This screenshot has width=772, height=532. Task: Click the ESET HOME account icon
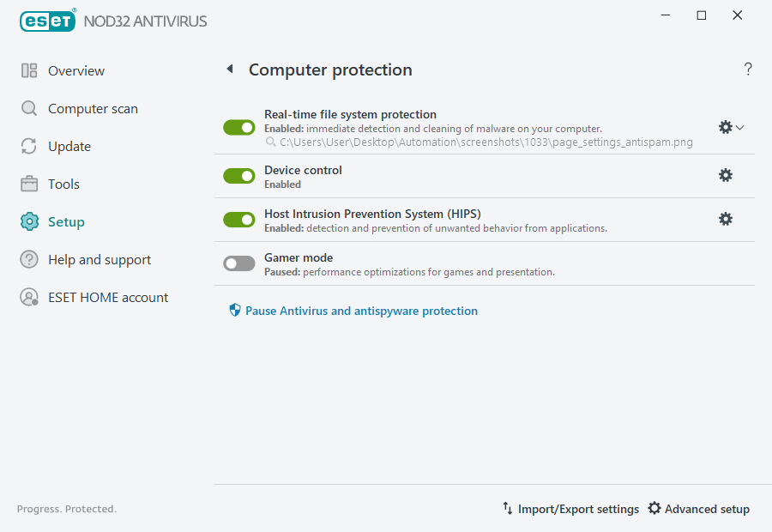(29, 298)
